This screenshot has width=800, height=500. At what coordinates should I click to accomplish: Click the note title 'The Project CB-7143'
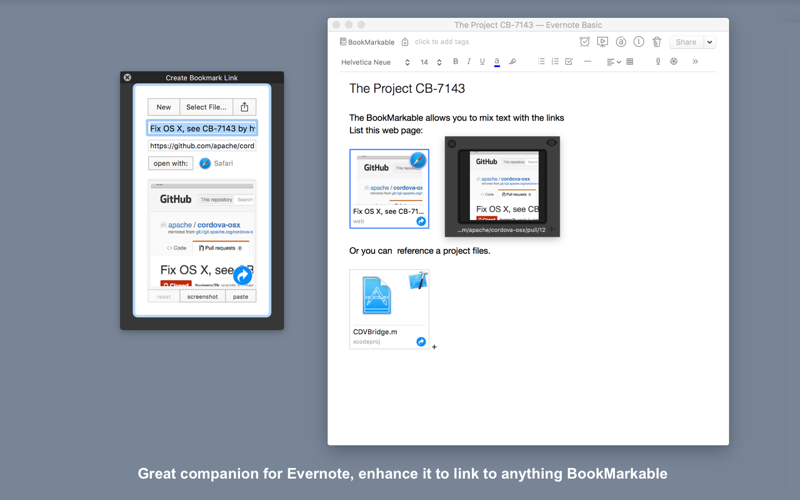click(407, 89)
